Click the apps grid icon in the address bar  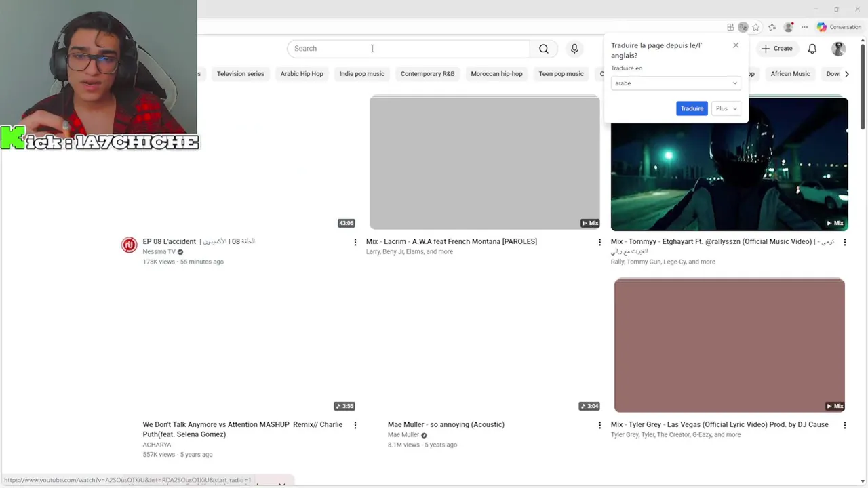(730, 27)
